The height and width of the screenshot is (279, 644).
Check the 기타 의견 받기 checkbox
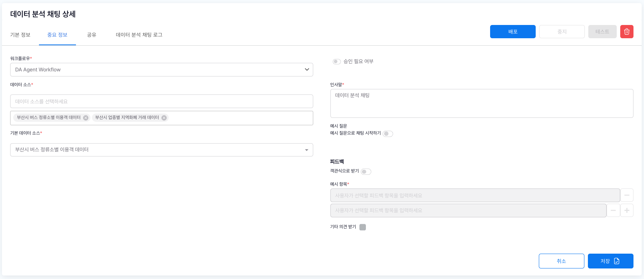362,227
